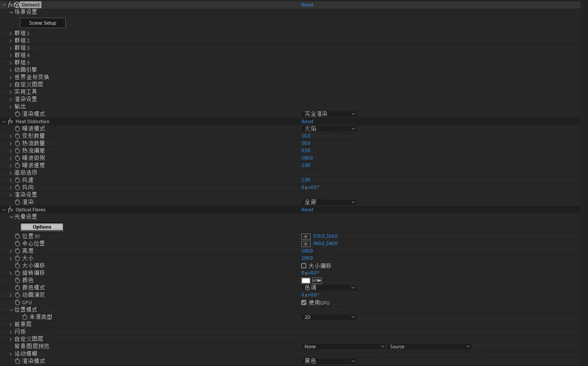
Task: Toggle the stopwatch for 风速
Action: coord(18,180)
